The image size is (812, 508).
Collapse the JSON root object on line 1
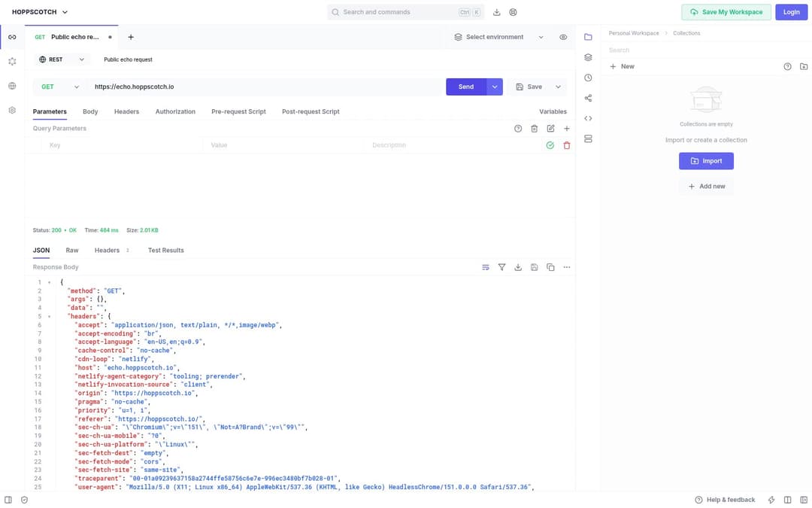point(49,282)
